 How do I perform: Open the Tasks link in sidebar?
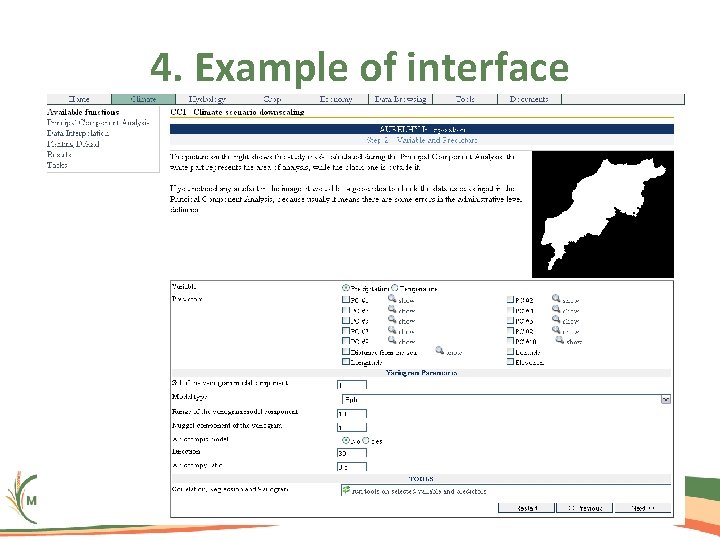[x=57, y=165]
